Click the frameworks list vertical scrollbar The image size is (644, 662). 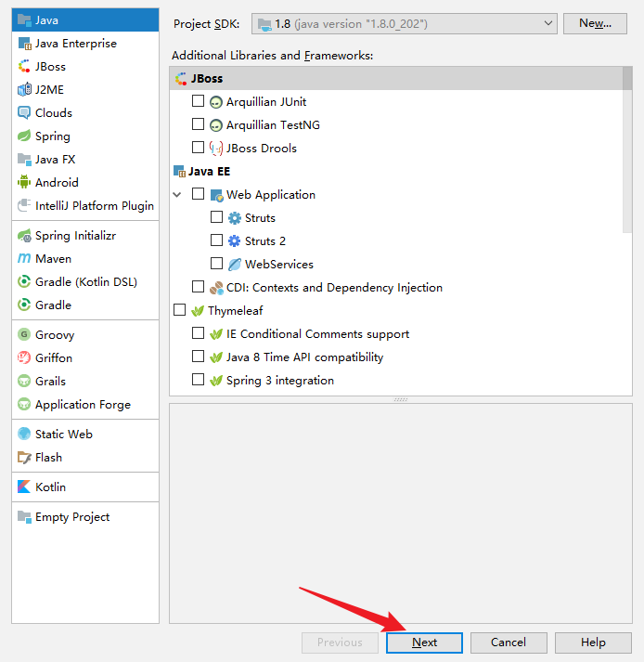pyautogui.click(x=627, y=149)
